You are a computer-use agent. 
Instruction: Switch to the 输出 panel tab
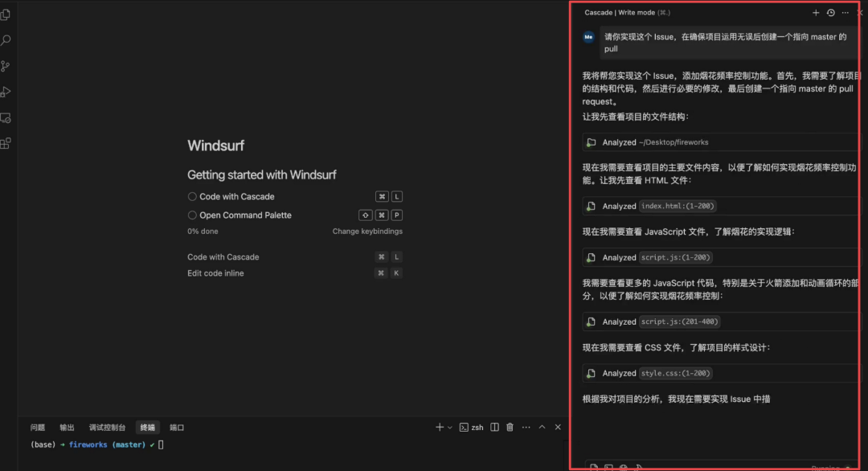[x=67, y=428]
